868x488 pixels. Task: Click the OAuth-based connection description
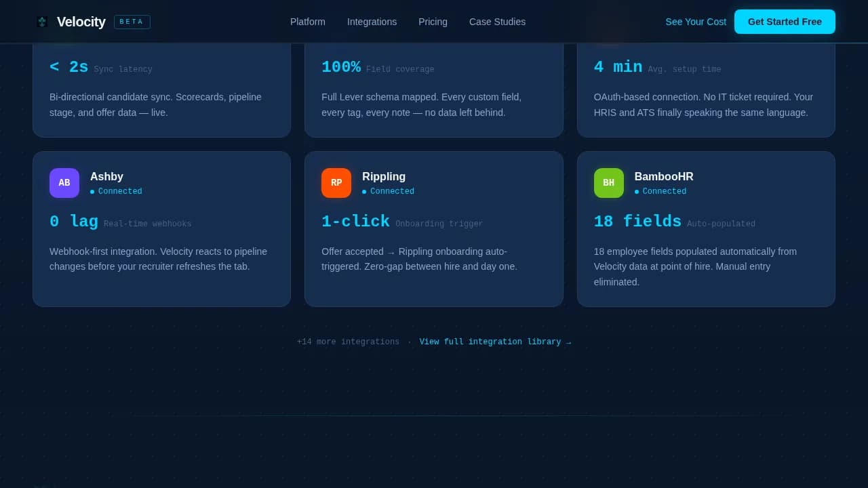(703, 104)
